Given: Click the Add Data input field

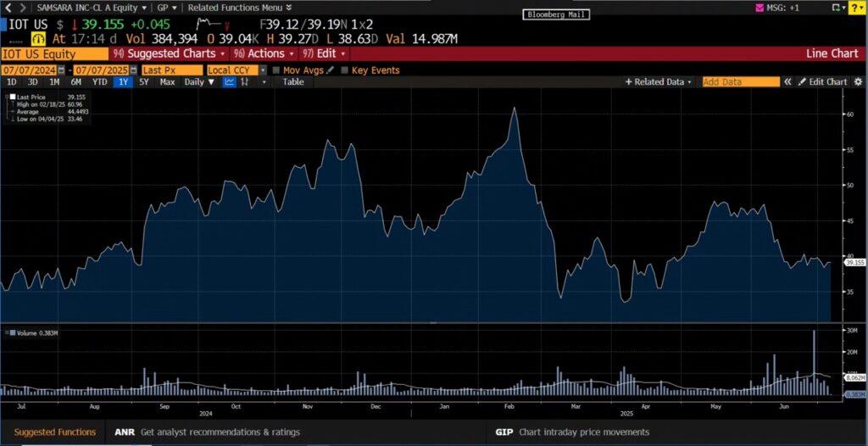Looking at the screenshot, I should tap(741, 82).
